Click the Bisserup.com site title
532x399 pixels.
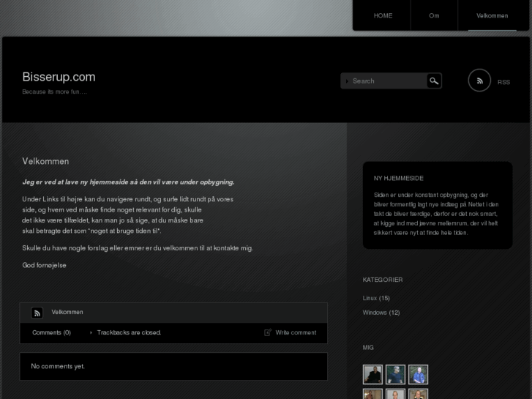click(59, 77)
